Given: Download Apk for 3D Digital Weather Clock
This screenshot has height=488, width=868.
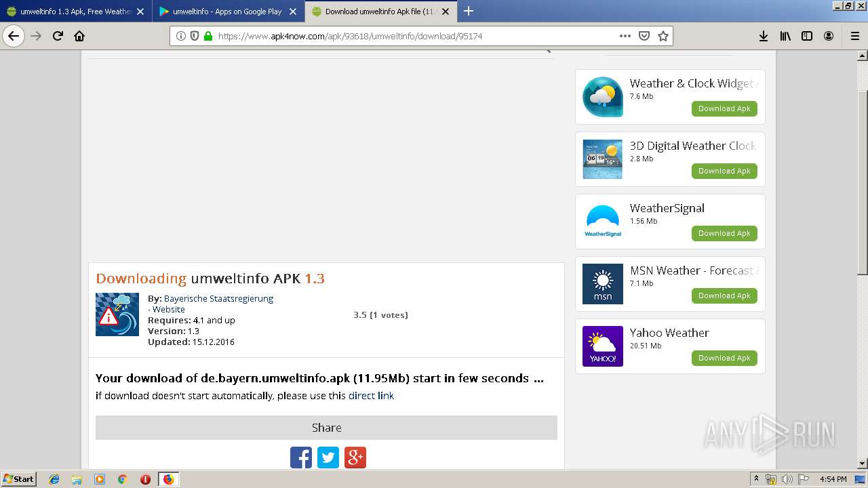Looking at the screenshot, I should [724, 171].
